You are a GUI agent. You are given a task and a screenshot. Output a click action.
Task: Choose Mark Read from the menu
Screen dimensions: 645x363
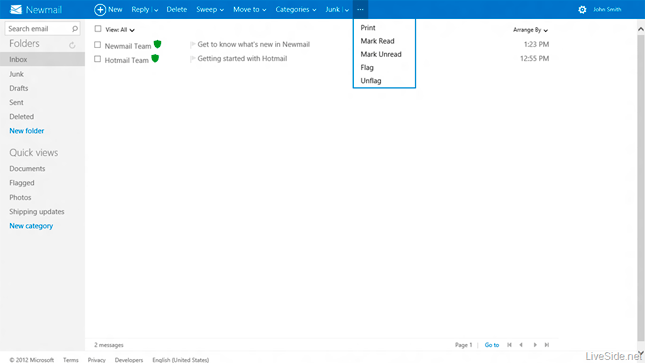[x=377, y=41]
